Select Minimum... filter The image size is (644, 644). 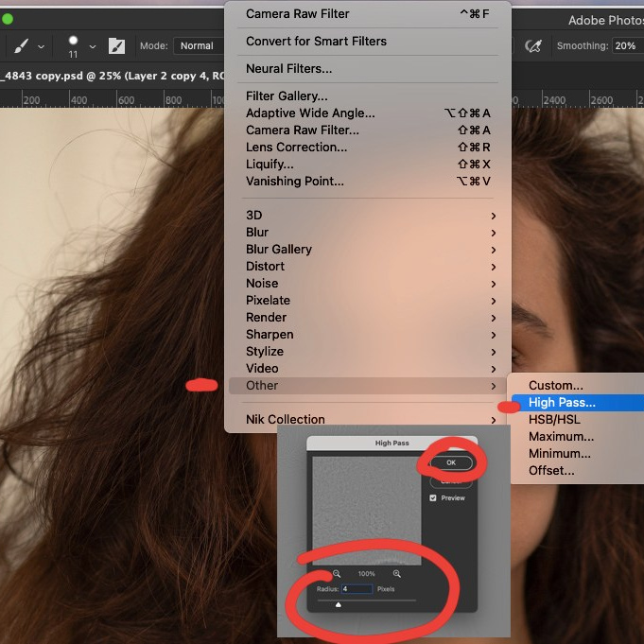578,454
